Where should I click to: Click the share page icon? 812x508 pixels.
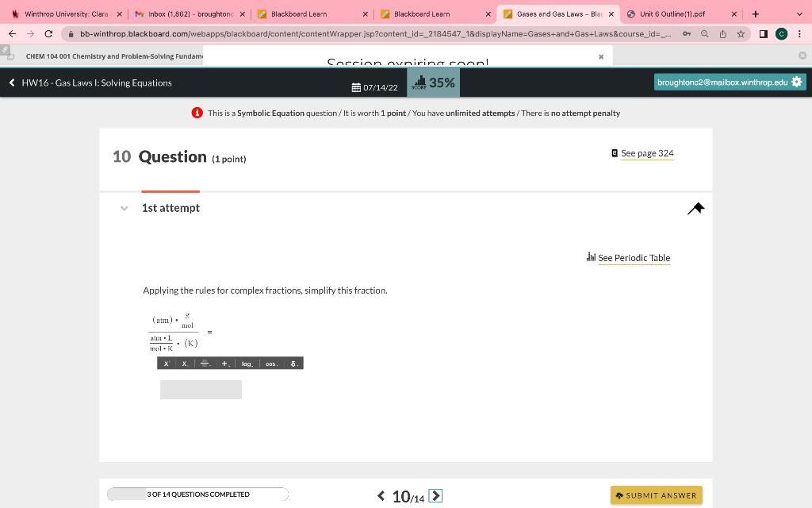(x=723, y=33)
